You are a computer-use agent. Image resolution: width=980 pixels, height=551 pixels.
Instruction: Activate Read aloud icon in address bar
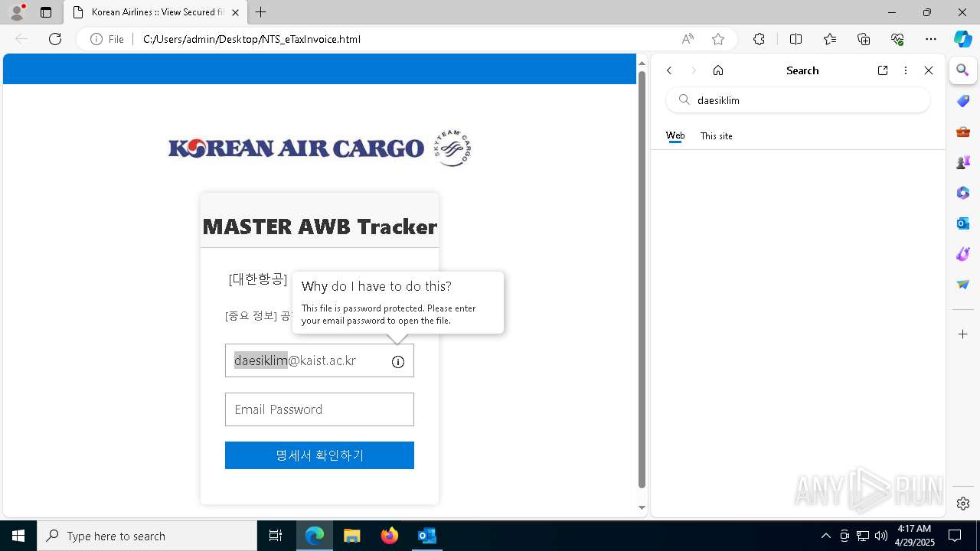coord(688,39)
